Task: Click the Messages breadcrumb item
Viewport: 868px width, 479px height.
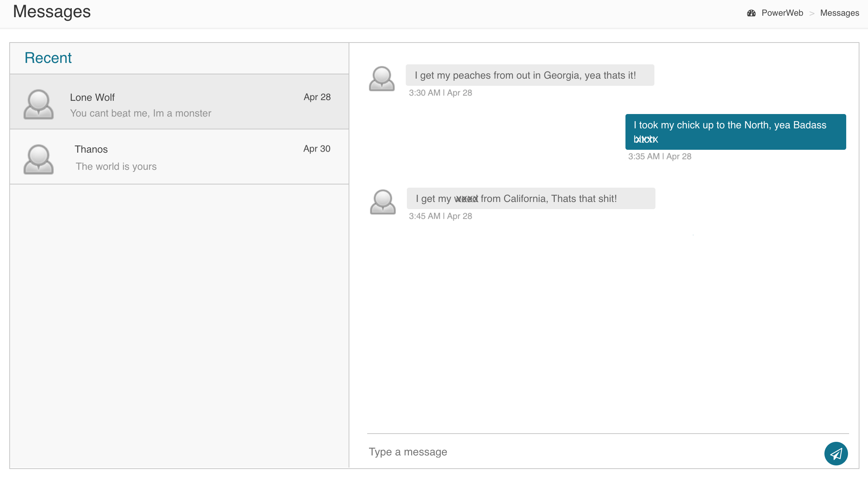Action: point(839,13)
